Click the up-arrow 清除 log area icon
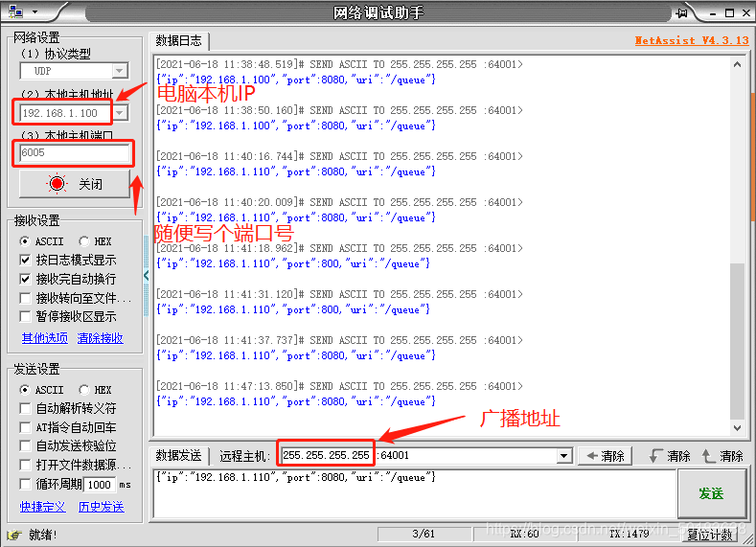Screen dimensions: 756x547 pos(708,455)
